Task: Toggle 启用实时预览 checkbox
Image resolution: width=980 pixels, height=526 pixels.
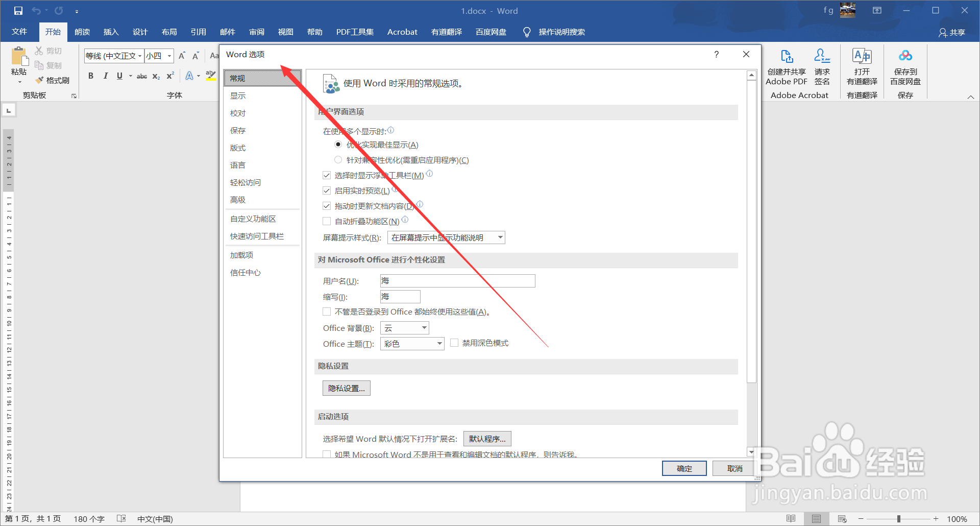Action: pyautogui.click(x=327, y=190)
